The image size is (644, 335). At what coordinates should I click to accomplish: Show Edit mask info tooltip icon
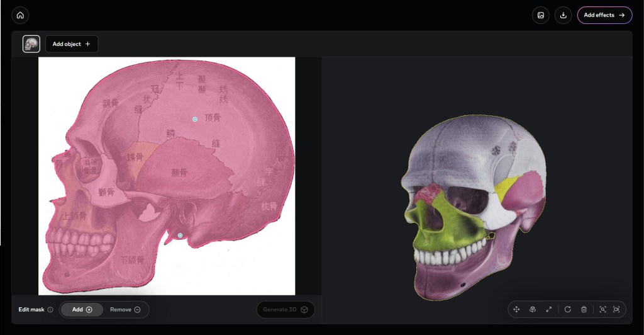50,310
